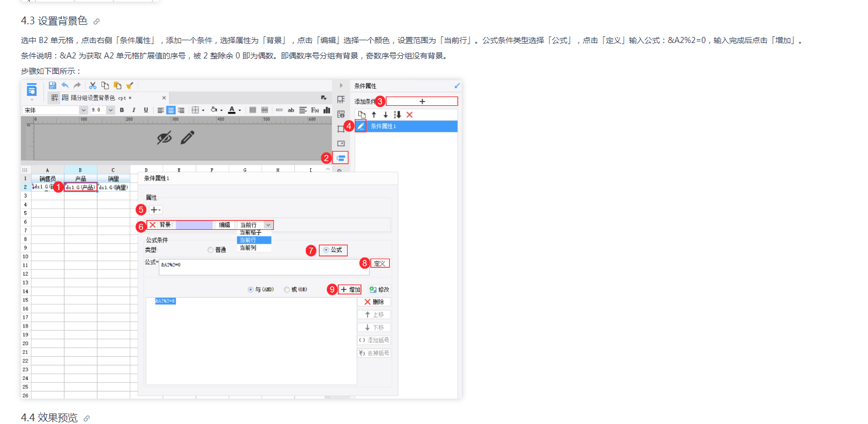Screen dimensions: 868x424
Task: Select cell B2 ds1.G(产品)
Action: pos(80,187)
